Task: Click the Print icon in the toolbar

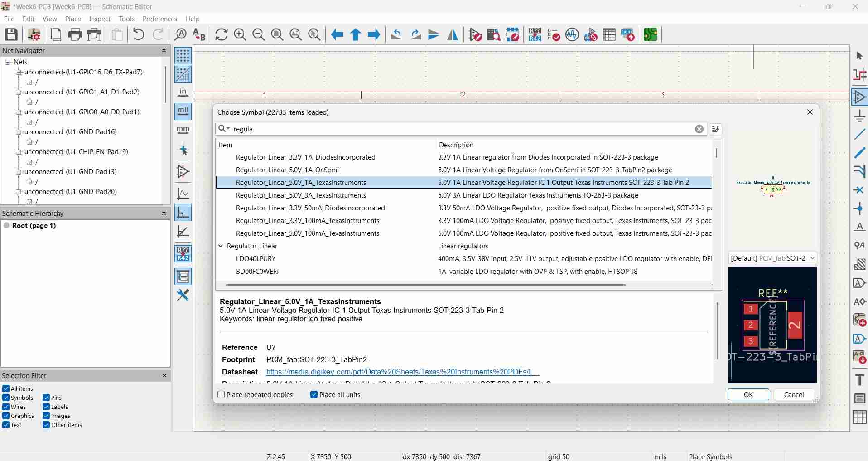Action: click(75, 34)
